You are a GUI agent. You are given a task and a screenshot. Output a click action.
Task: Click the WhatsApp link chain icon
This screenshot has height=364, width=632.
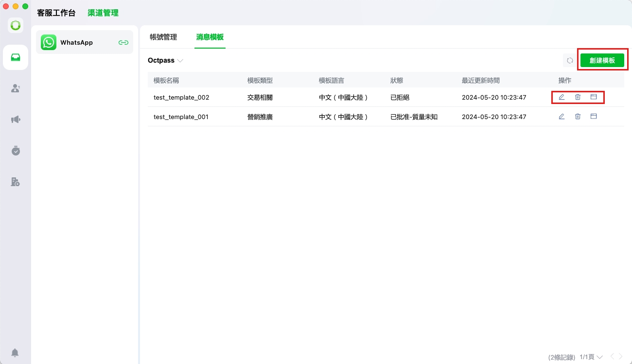pos(123,43)
